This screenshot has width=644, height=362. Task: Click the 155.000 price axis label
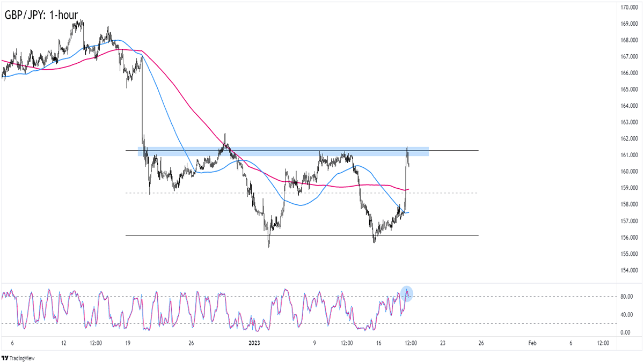tap(628, 254)
